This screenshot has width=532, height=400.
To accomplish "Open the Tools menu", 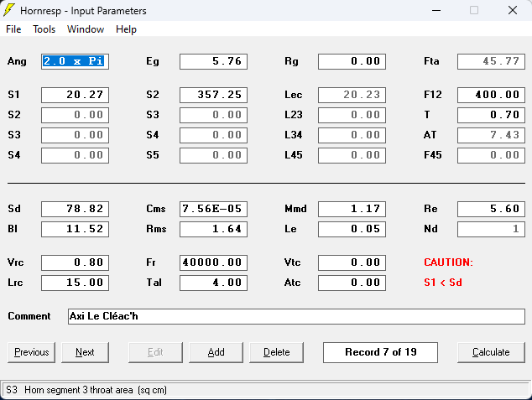I will tap(44, 29).
